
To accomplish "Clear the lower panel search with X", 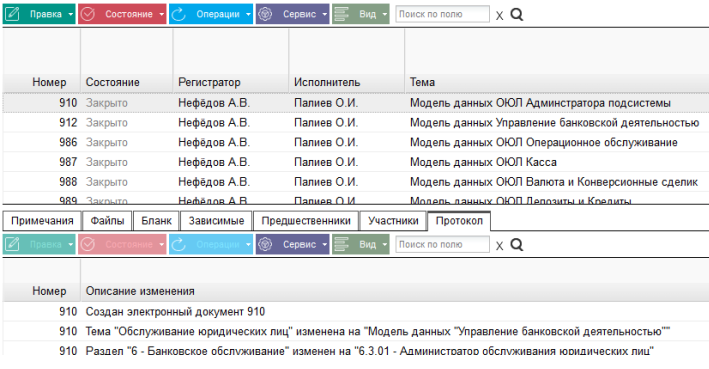I will (499, 246).
